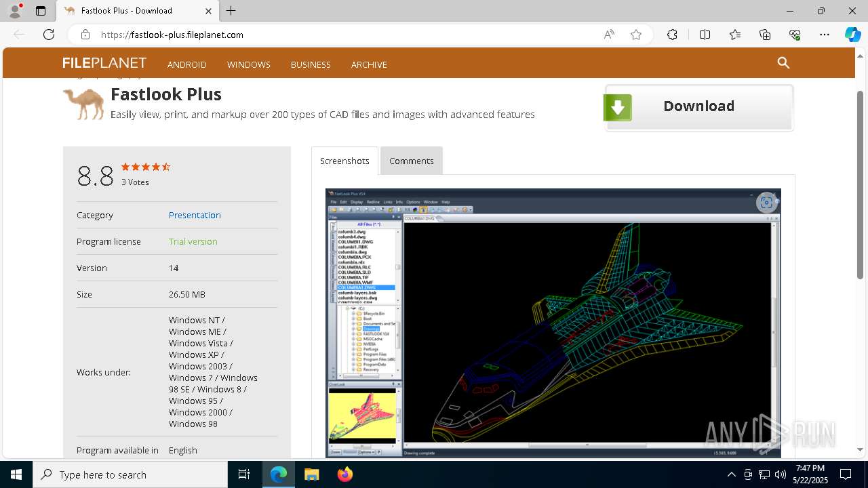View site information lock icon
The image size is (868, 488).
click(85, 35)
